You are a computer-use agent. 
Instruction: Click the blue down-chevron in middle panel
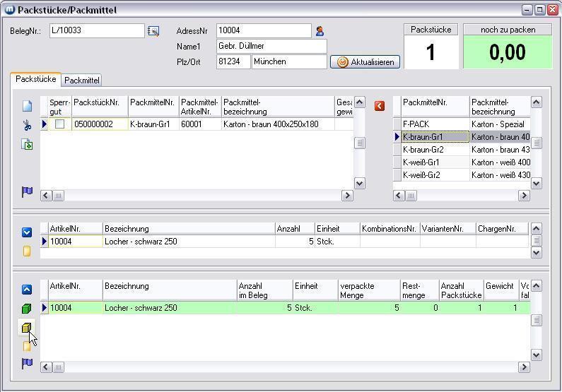pyautogui.click(x=27, y=232)
